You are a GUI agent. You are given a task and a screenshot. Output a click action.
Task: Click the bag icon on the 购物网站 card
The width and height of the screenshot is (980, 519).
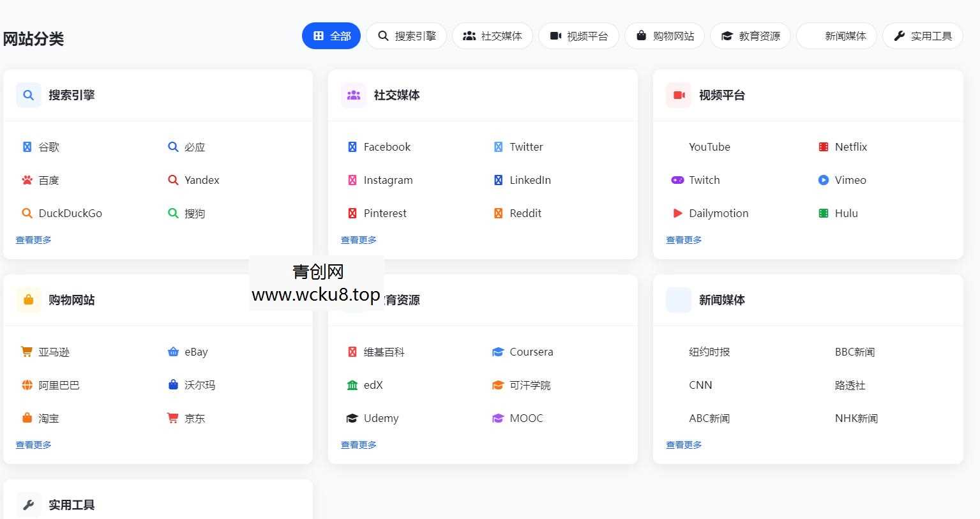(28, 299)
